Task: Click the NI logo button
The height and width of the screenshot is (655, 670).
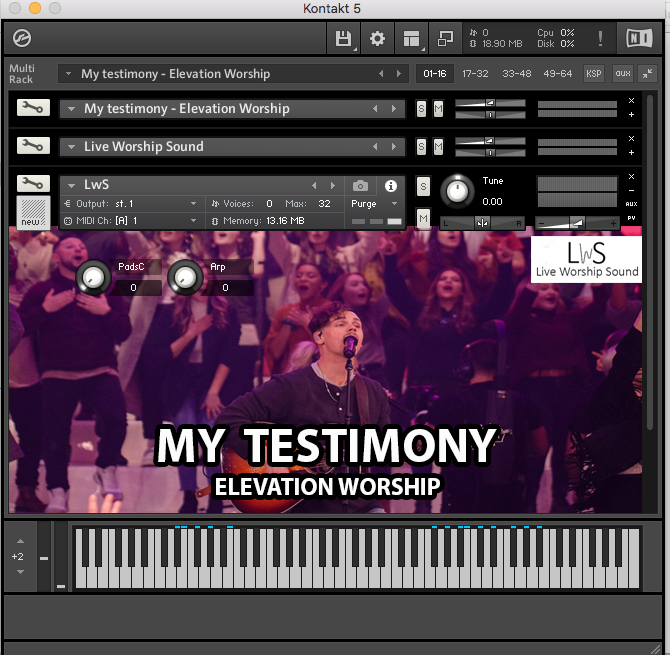Action: click(639, 38)
